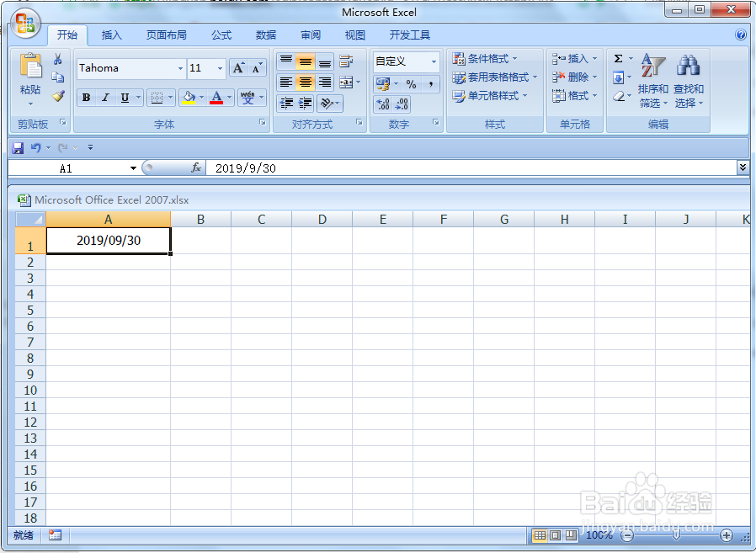Switch to the 页面布局 ribbon tab

click(x=167, y=35)
